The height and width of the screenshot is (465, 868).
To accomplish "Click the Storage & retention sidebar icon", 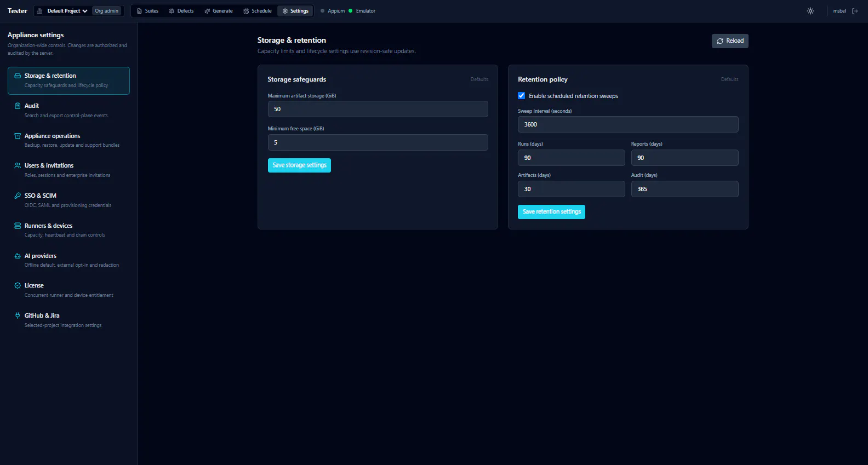I will coord(18,76).
